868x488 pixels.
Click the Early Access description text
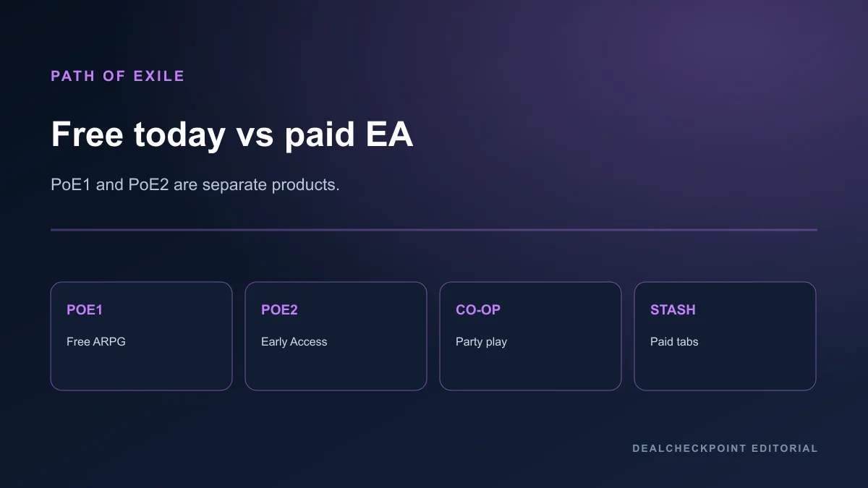(294, 341)
